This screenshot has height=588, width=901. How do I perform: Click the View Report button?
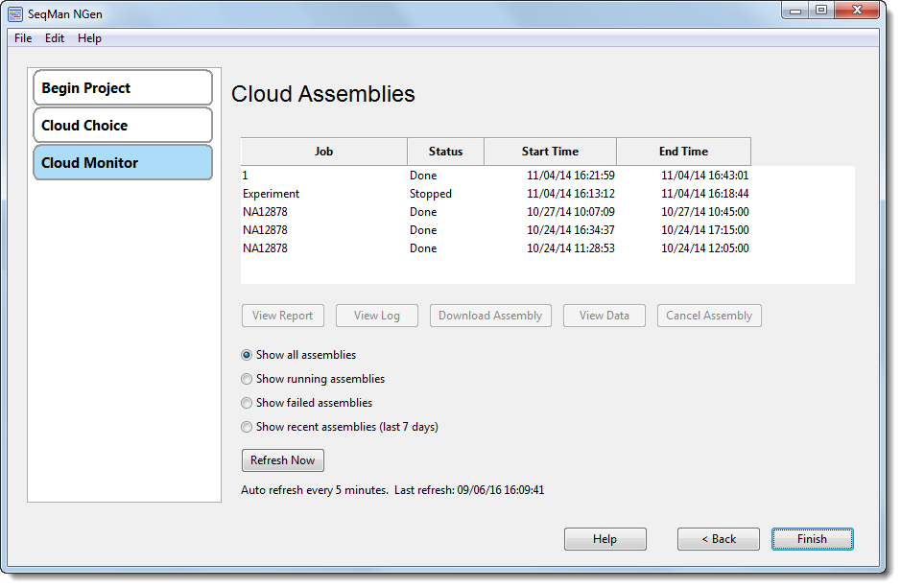pyautogui.click(x=283, y=316)
